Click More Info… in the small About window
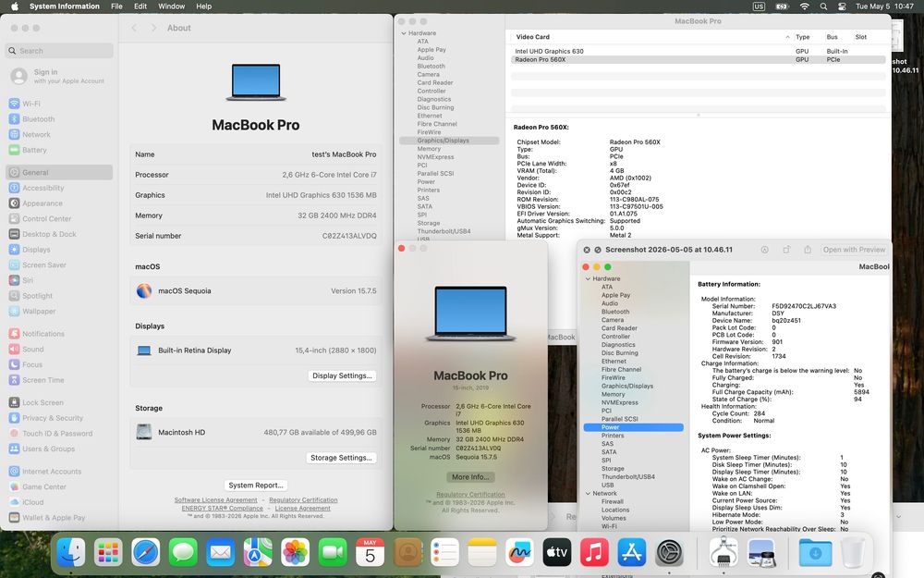 470,477
